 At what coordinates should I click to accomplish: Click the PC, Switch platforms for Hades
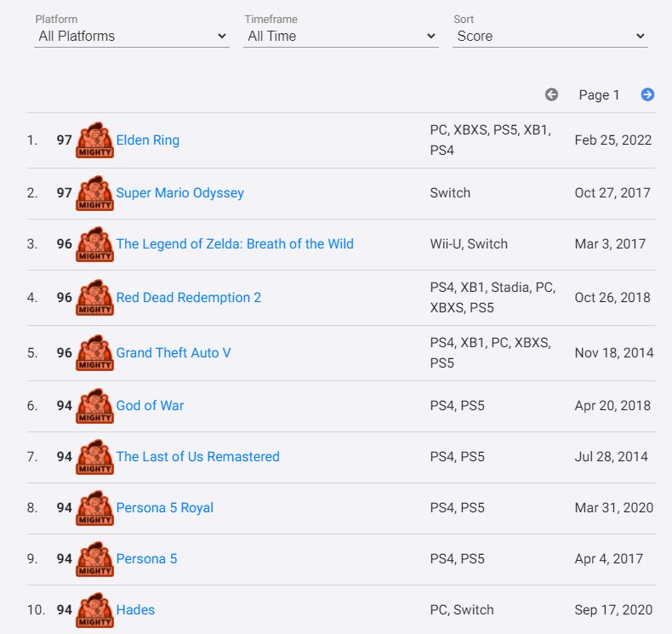coord(462,609)
